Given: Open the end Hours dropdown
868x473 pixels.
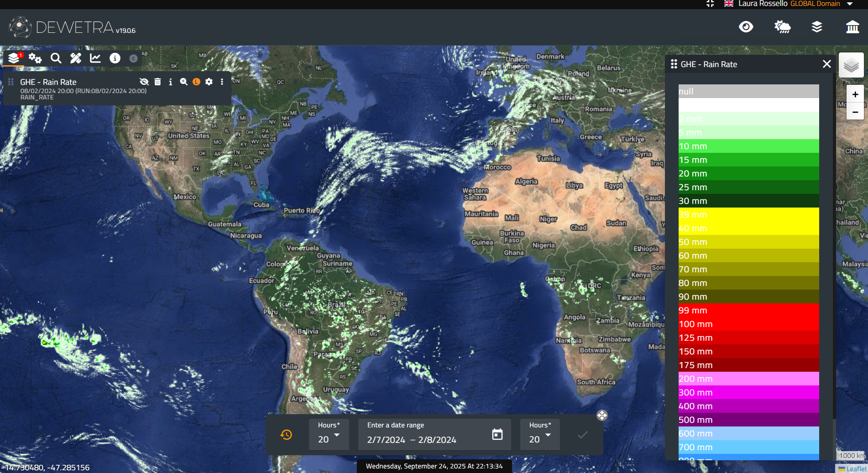Looking at the screenshot, I should [x=540, y=435].
